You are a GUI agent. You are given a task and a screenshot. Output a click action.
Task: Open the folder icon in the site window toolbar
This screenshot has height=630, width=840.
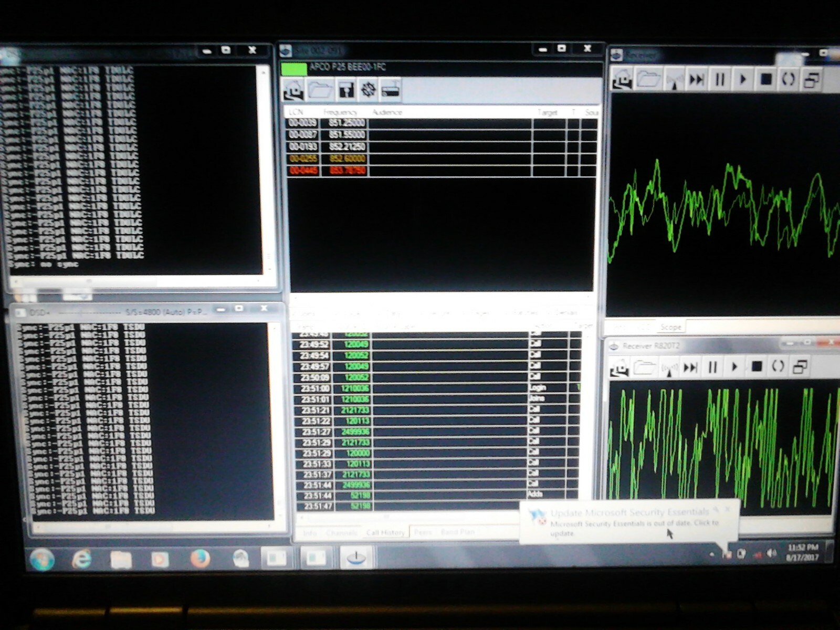pyautogui.click(x=320, y=90)
